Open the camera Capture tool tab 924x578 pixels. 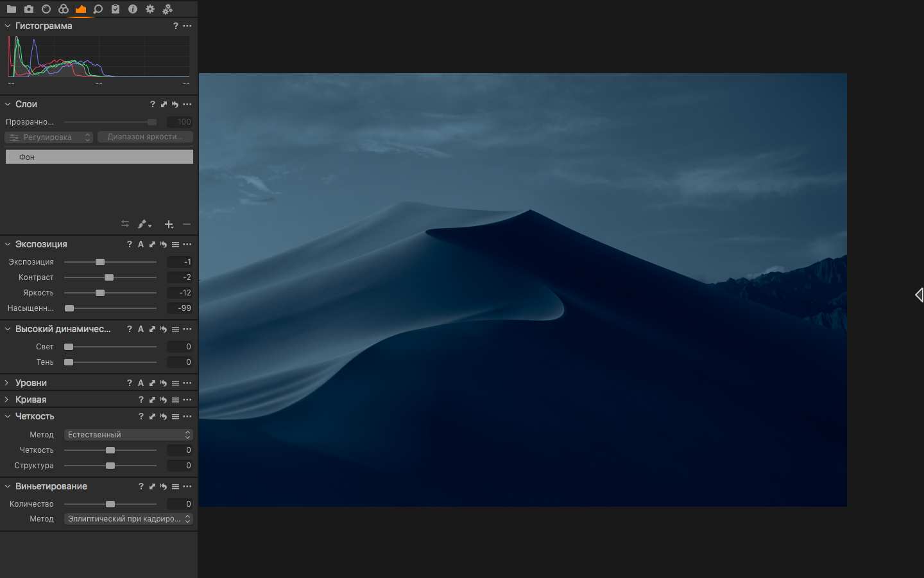[x=29, y=9]
